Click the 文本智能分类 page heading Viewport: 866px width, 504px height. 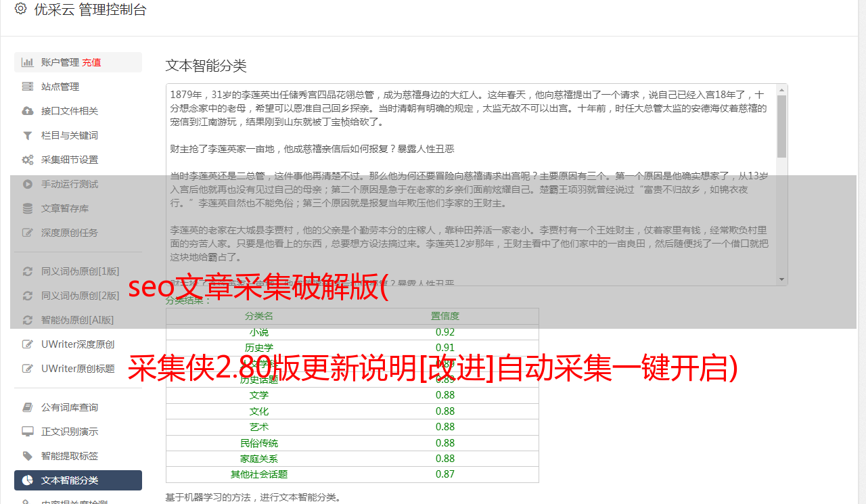point(206,66)
